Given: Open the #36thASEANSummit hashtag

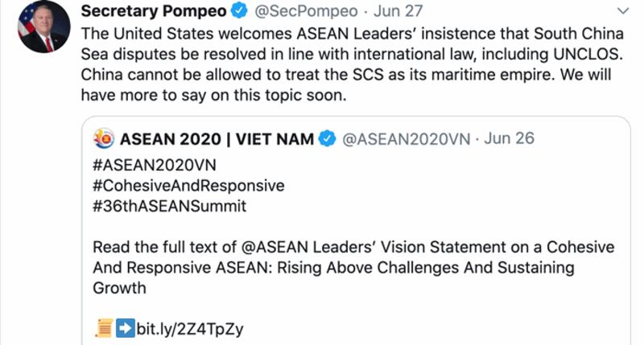Looking at the screenshot, I should pos(170,206).
